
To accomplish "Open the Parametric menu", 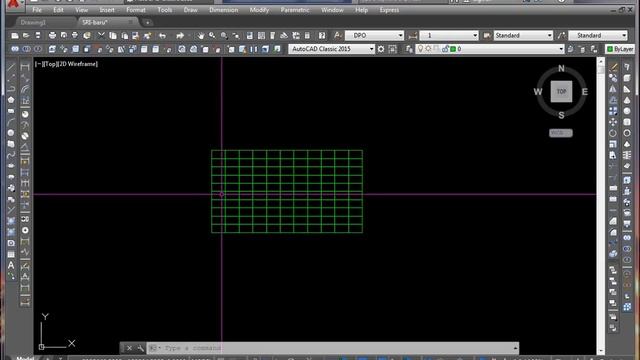I will (x=295, y=10).
